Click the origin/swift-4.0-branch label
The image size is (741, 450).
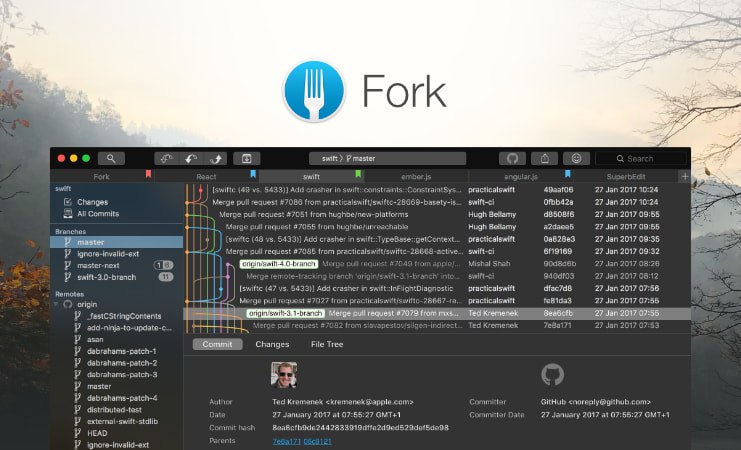(279, 264)
